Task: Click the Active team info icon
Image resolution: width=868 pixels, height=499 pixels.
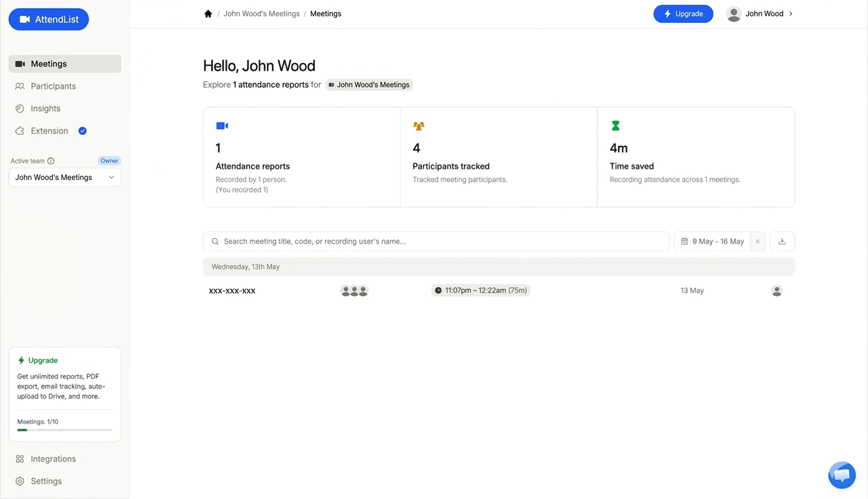Action: click(x=51, y=161)
